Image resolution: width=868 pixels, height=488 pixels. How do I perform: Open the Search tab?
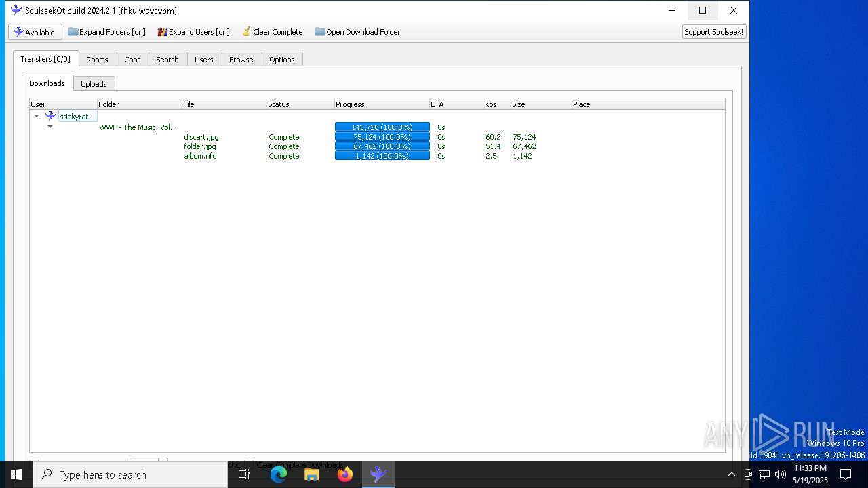(167, 60)
